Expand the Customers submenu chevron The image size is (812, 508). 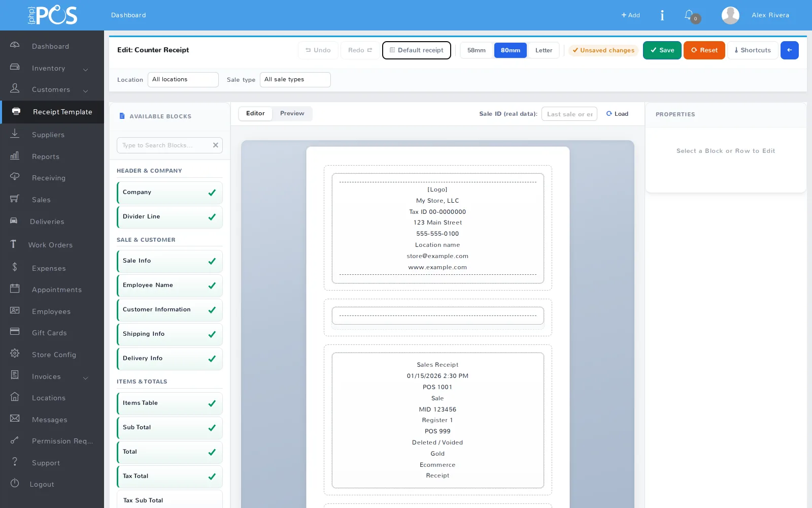point(86,90)
